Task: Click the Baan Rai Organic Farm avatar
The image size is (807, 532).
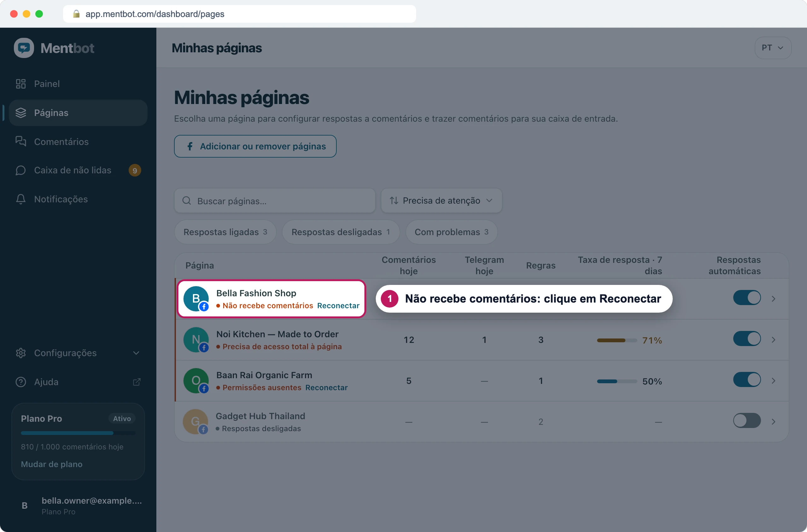Action: [196, 381]
